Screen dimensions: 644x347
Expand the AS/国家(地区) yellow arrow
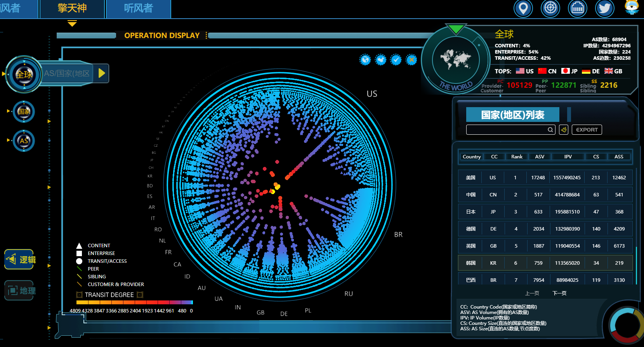pos(102,73)
